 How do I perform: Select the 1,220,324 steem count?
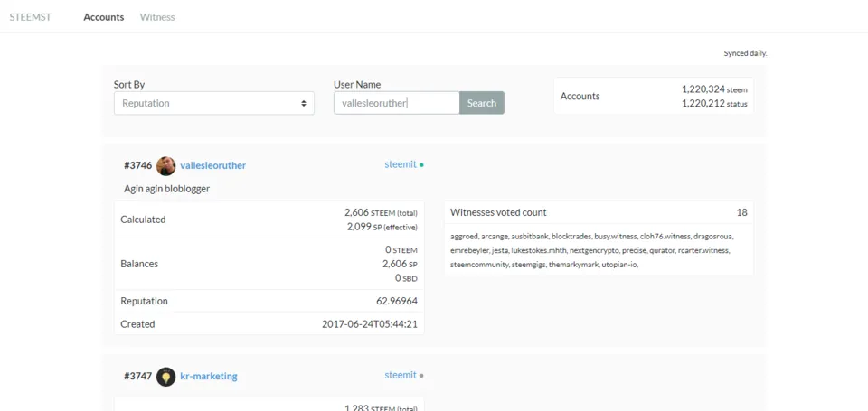click(714, 89)
